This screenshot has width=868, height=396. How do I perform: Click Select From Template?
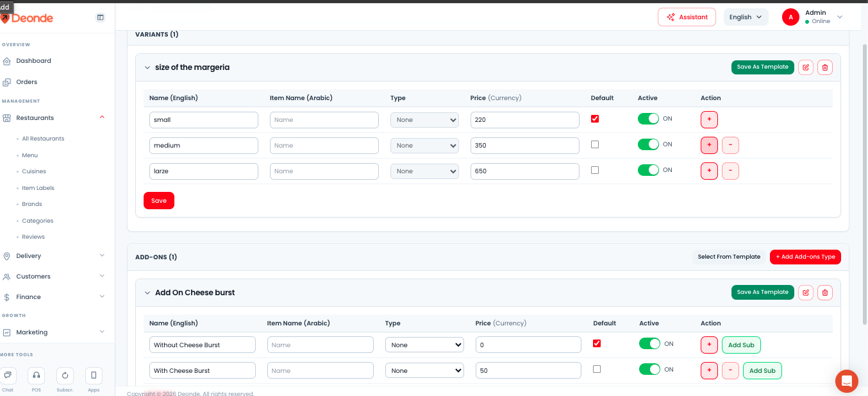[729, 257]
